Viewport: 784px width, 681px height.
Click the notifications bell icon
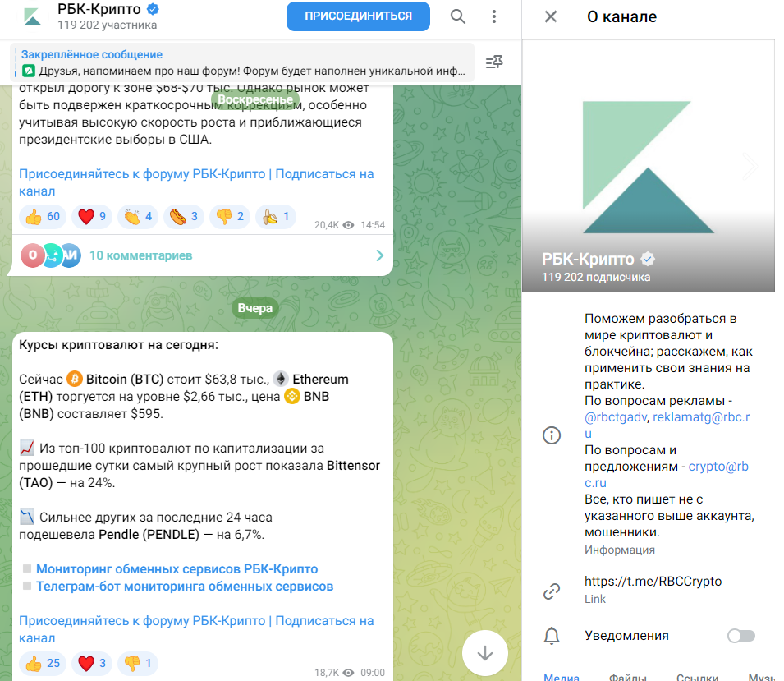tap(552, 636)
